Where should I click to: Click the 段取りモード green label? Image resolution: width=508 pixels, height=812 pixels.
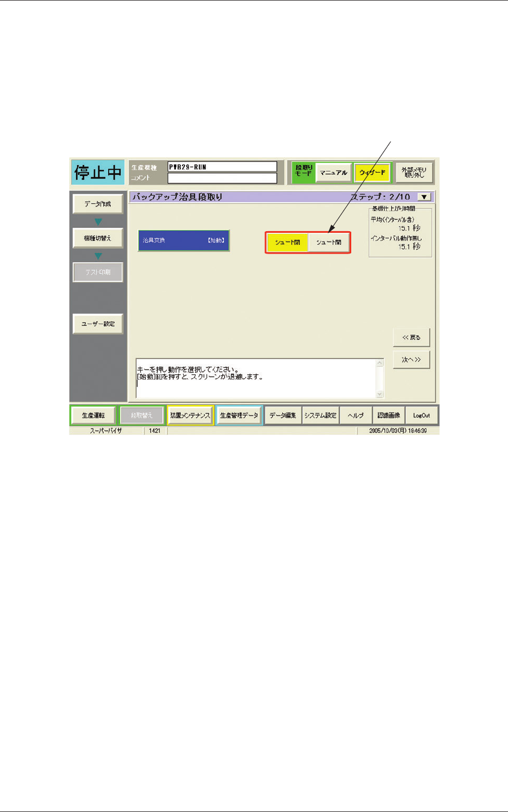point(303,170)
